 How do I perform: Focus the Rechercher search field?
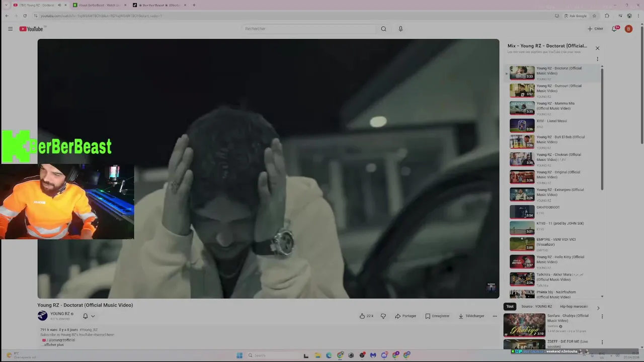[x=308, y=29]
